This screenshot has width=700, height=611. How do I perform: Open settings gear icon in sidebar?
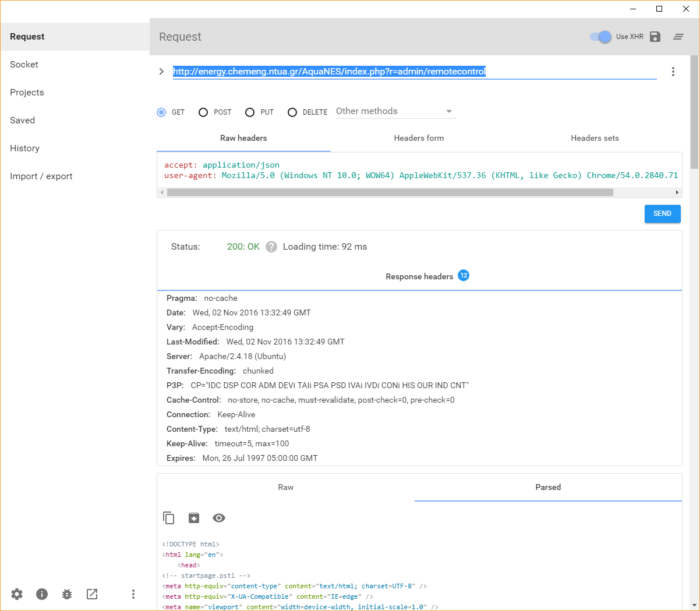(x=17, y=594)
